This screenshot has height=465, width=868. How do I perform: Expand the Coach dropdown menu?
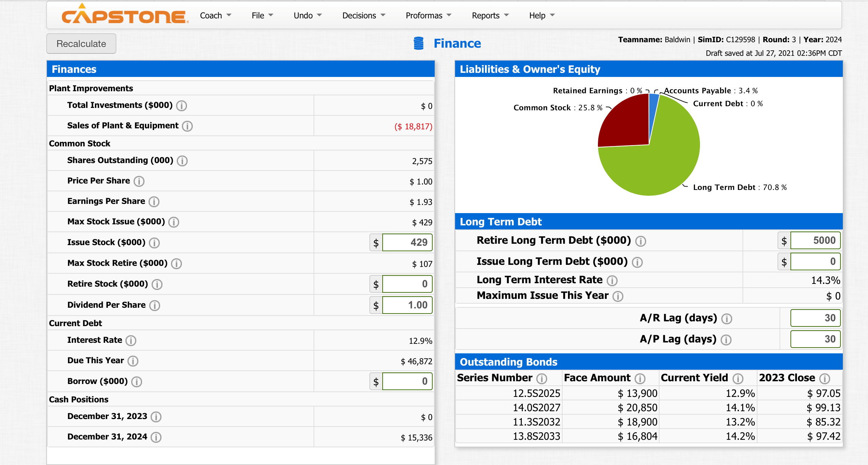coord(215,16)
